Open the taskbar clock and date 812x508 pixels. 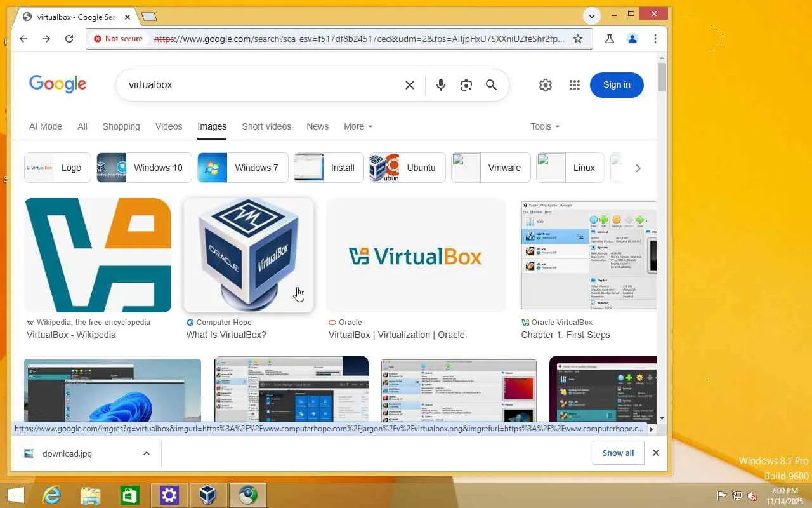[x=785, y=496]
